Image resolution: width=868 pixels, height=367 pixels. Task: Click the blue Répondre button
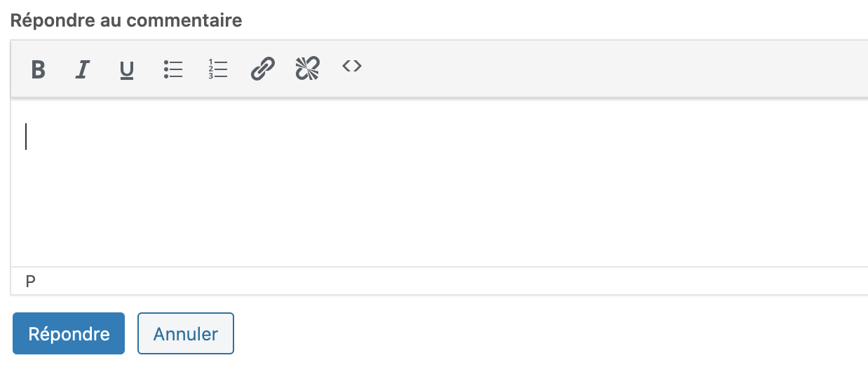pyautogui.click(x=69, y=333)
